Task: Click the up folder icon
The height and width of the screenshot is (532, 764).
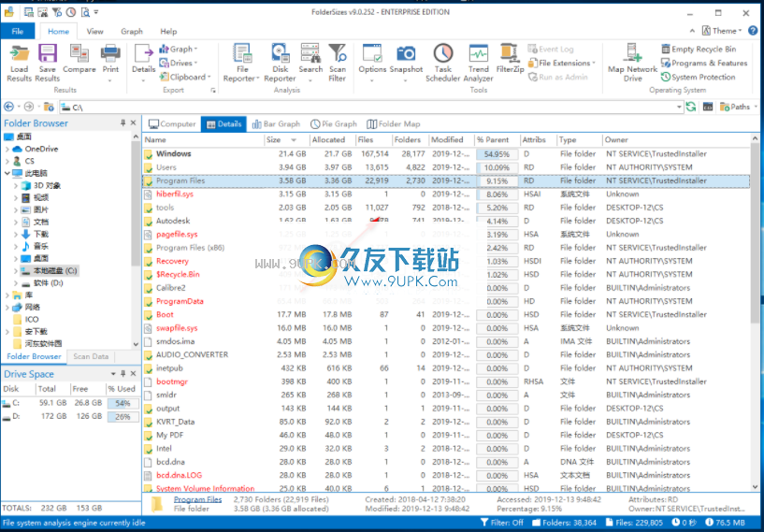Action: click(49, 107)
